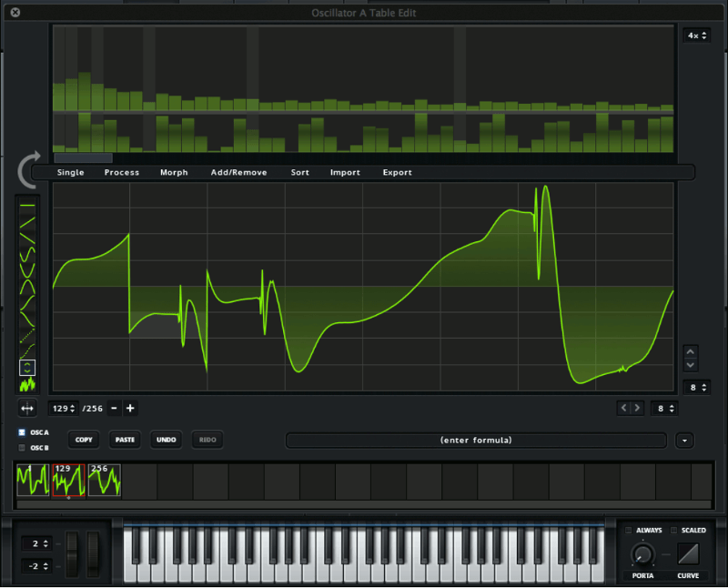728x588 pixels.
Task: Click the horizontal zoom arrows icon near frame counter
Action: point(26,408)
